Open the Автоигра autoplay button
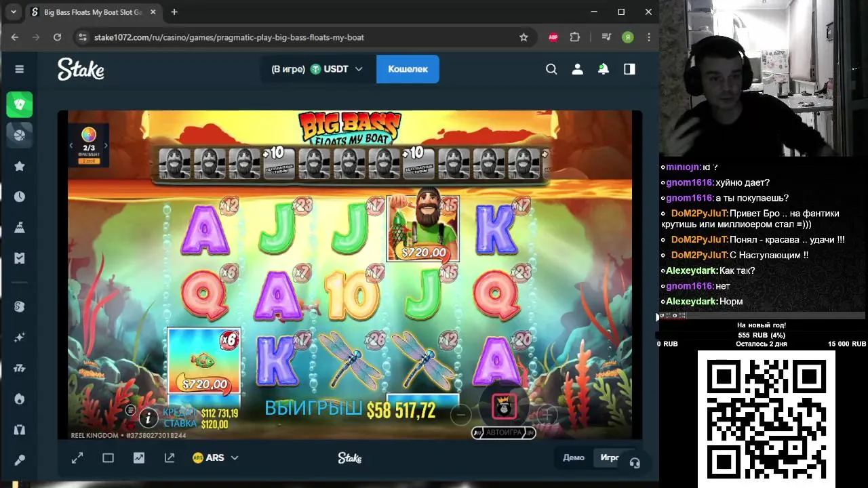This screenshot has width=868, height=488. pos(504,432)
